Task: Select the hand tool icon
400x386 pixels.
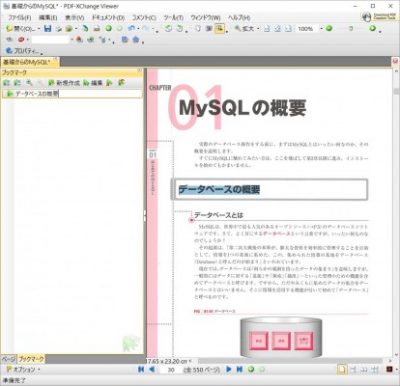Action: (x=198, y=29)
